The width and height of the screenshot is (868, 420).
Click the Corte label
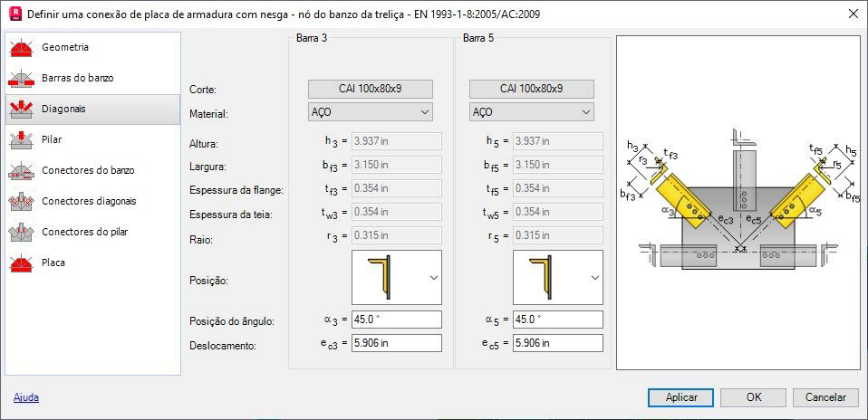[x=203, y=90]
